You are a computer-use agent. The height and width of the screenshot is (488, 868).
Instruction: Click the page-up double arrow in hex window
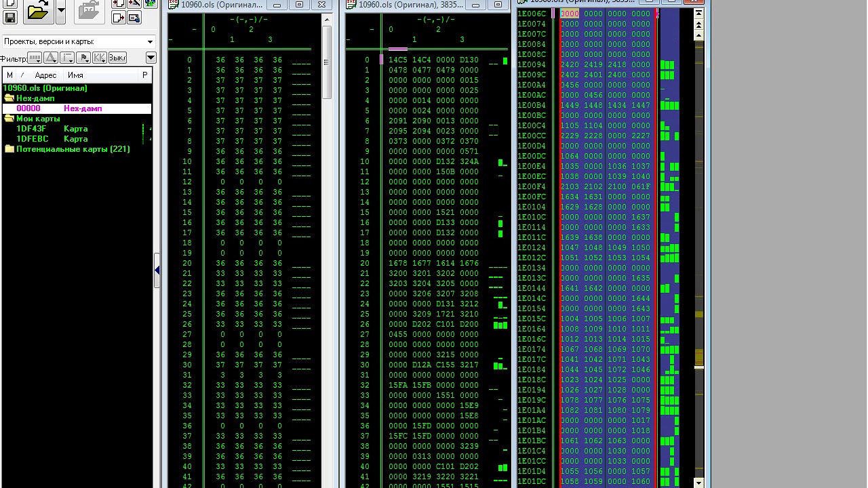tap(698, 24)
